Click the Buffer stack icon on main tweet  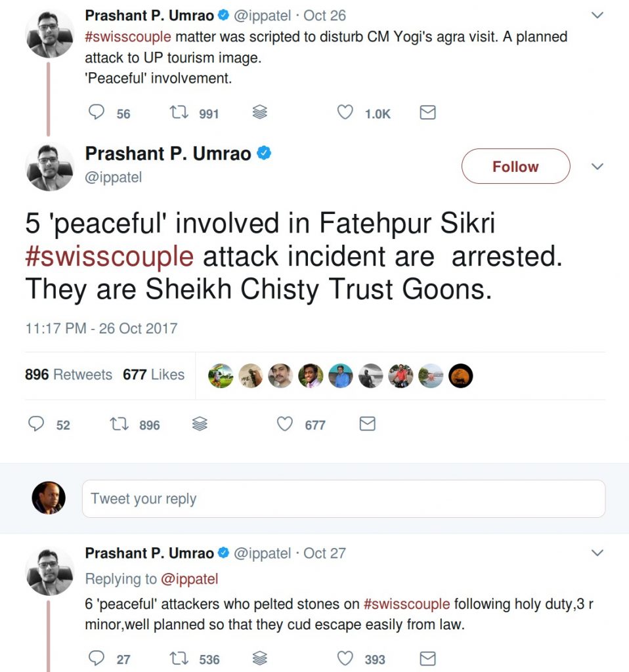tap(200, 425)
